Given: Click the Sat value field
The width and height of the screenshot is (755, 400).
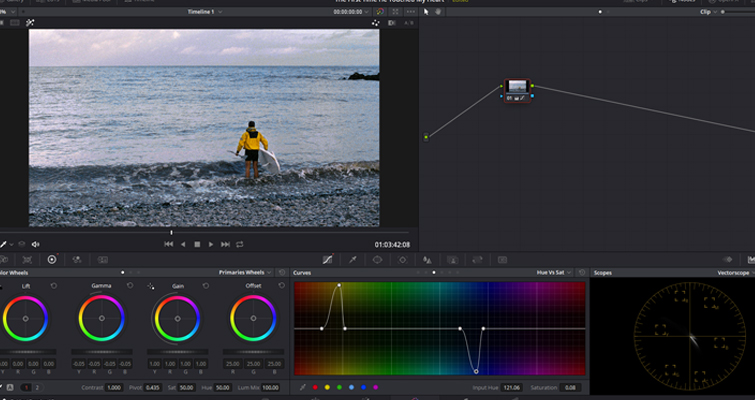Looking at the screenshot, I should (186, 387).
